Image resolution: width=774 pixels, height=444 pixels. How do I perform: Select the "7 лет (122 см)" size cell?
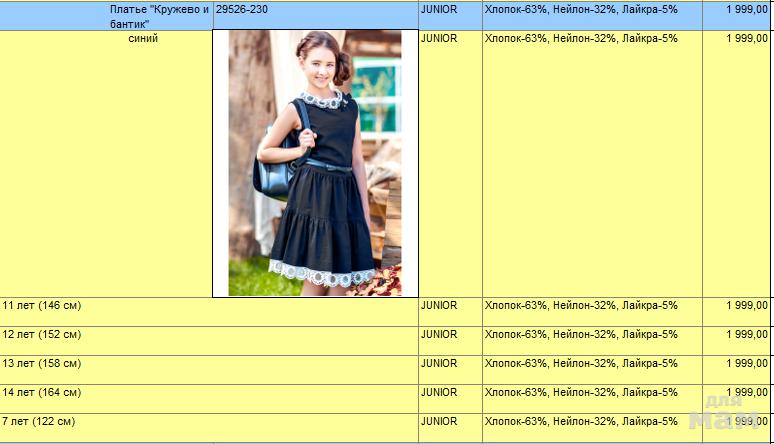(x=38, y=421)
